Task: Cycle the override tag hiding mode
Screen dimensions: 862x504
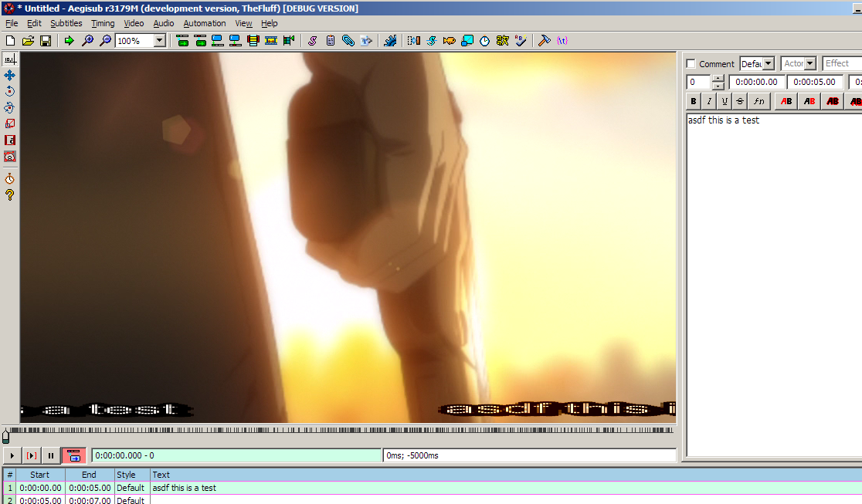Action: pyautogui.click(x=562, y=41)
